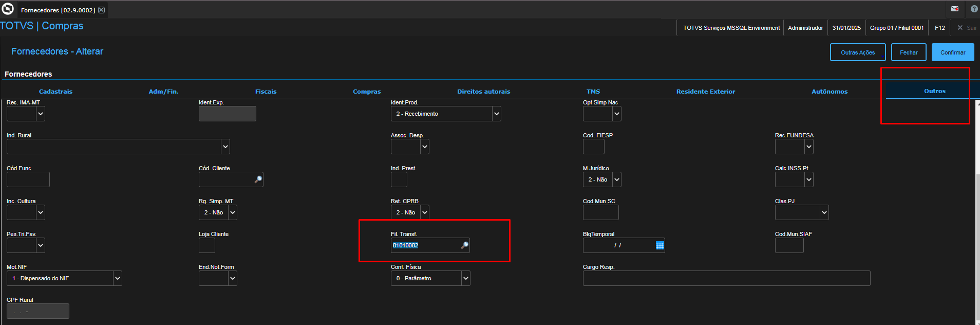Open the Cód. Cliente search magnifier
The height and width of the screenshot is (325, 980).
click(x=258, y=179)
